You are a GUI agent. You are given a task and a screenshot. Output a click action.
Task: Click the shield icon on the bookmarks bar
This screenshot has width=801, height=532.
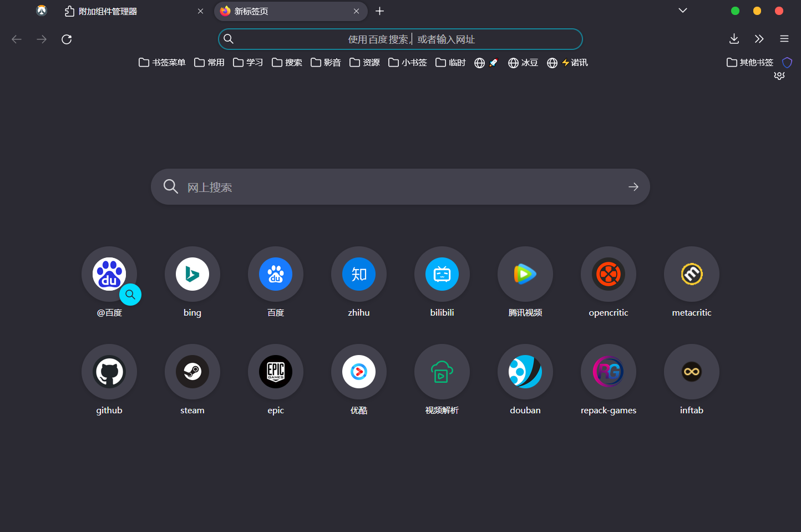(x=787, y=62)
